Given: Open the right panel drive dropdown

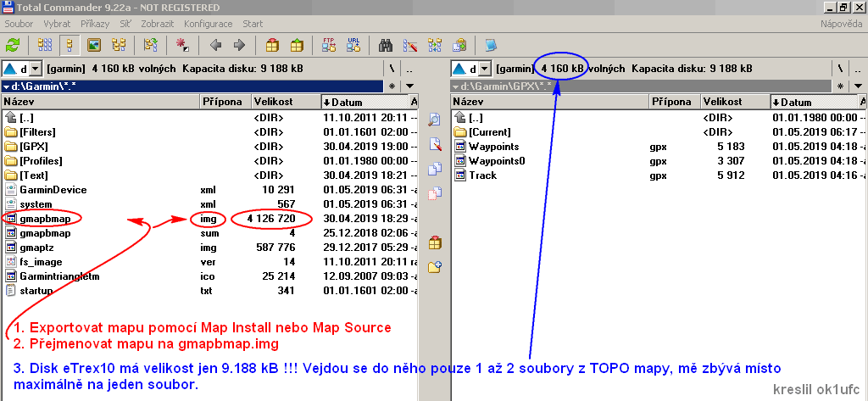Looking at the screenshot, I should point(484,69).
